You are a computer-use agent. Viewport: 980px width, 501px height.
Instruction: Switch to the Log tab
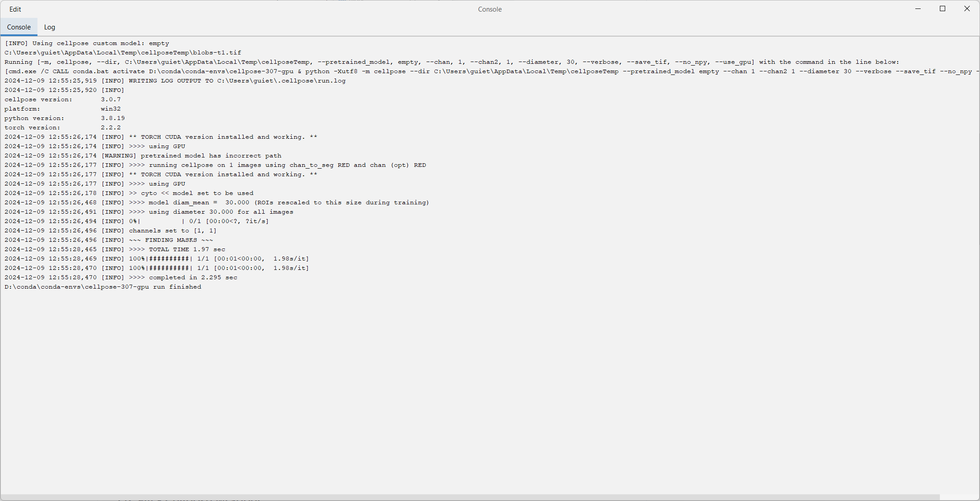50,27
